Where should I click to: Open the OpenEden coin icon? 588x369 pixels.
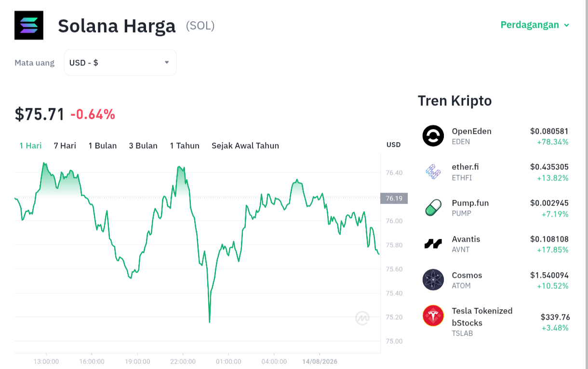pos(433,136)
